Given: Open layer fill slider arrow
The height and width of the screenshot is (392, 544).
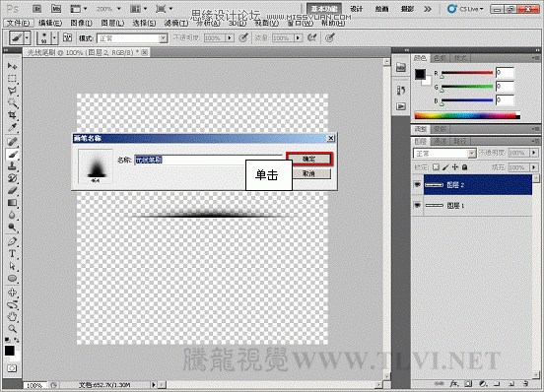Looking at the screenshot, I should tap(534, 167).
